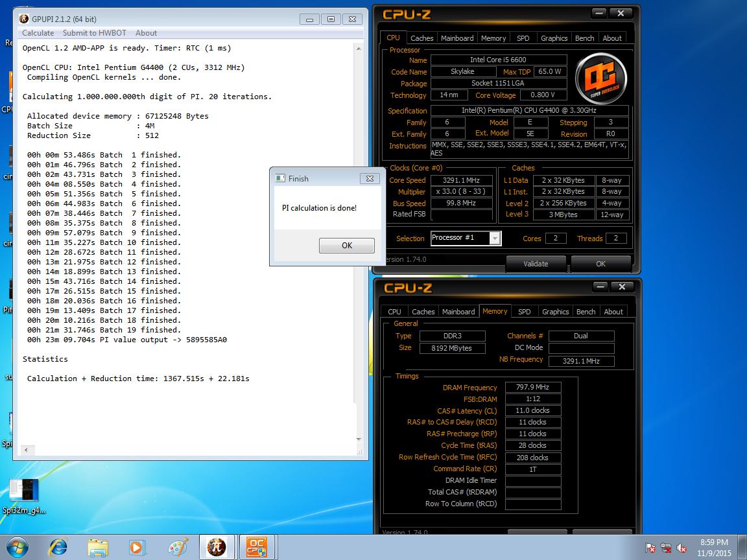Switch to Bench tab in bottom CPU-Z window

(586, 311)
